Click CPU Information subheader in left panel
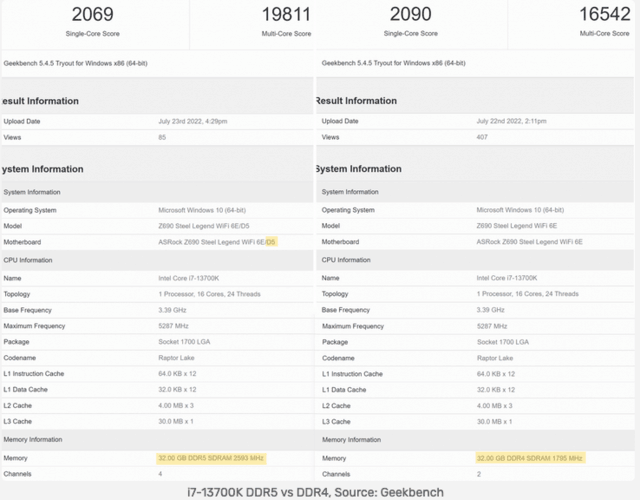640x500 pixels. [28, 260]
